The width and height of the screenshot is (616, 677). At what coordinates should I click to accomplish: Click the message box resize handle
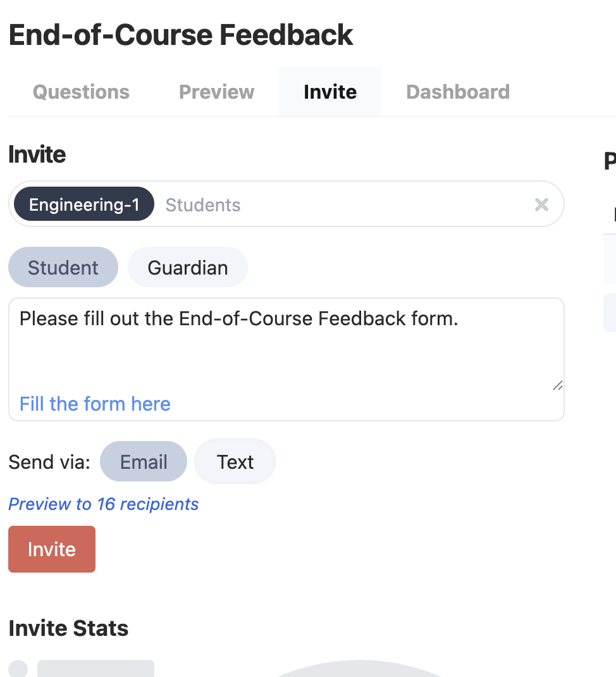(557, 385)
